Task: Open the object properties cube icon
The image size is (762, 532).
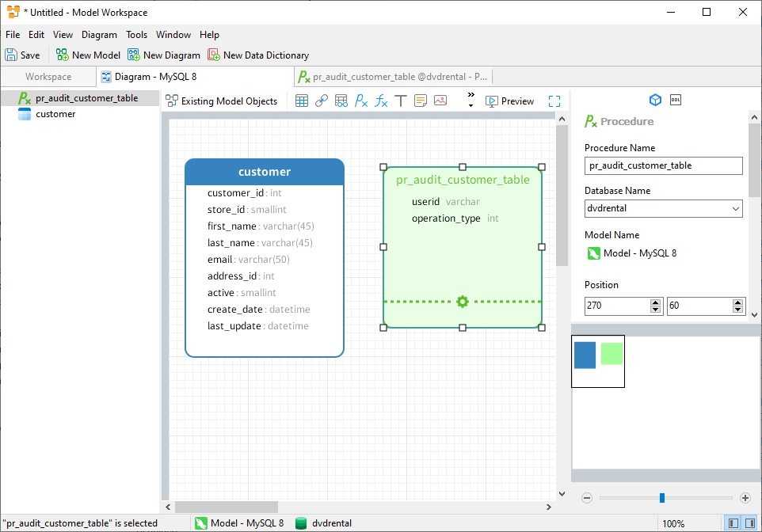Action: point(655,100)
